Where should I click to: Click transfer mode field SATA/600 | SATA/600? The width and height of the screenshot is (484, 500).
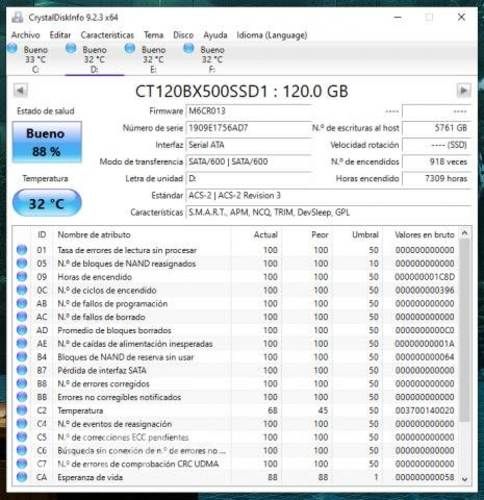tap(248, 162)
